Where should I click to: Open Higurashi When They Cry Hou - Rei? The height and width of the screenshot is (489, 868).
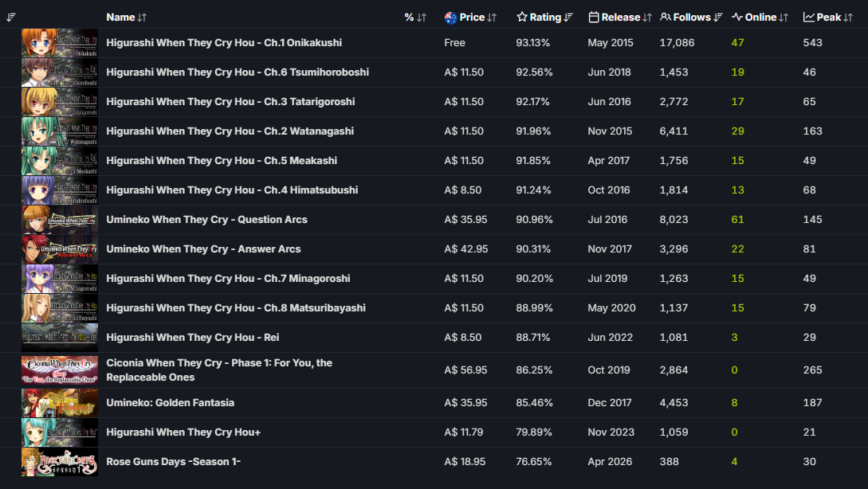(193, 338)
